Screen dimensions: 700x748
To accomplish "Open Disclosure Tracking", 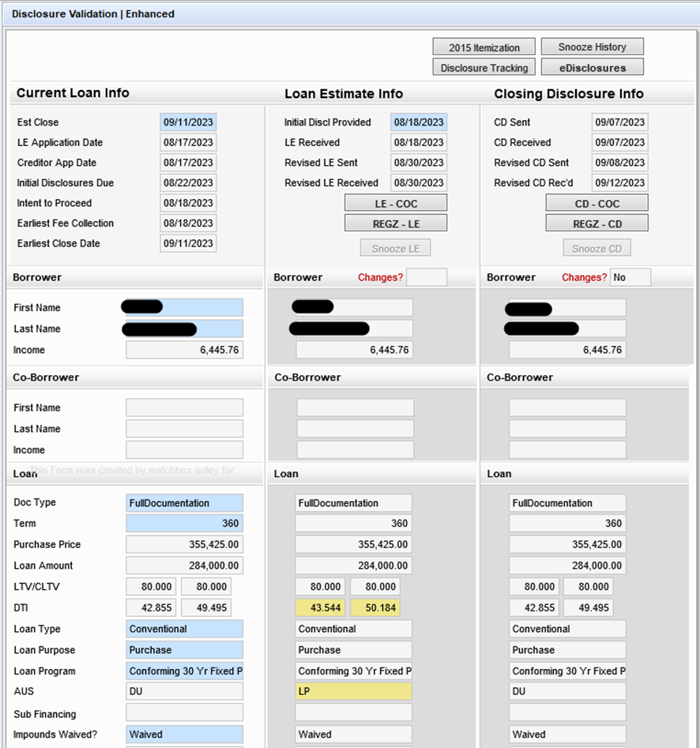I will 484,68.
